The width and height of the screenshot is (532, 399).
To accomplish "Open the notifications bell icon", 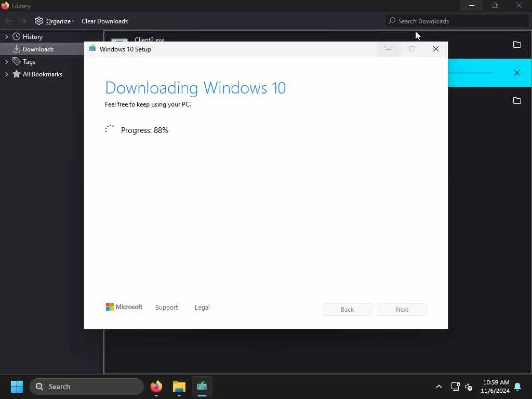I will tap(518, 387).
